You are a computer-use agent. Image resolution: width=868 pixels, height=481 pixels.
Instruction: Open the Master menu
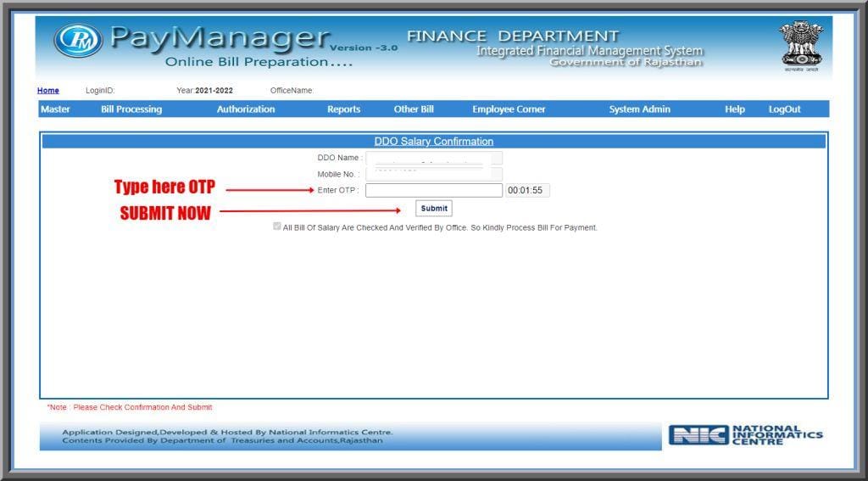(55, 109)
